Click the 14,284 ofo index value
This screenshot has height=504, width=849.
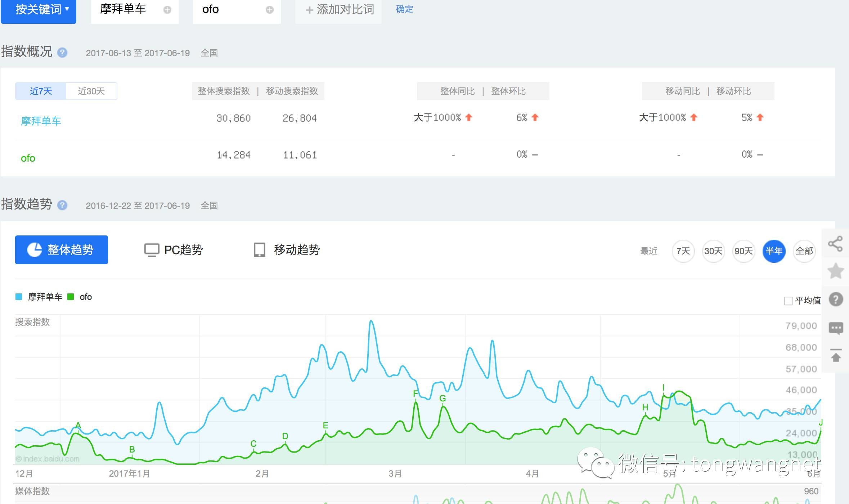234,155
